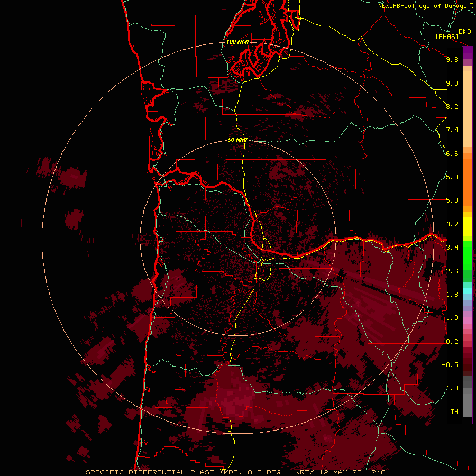Click the 5.8 value on the legend
This screenshot has width=476, height=476.
coord(452,177)
